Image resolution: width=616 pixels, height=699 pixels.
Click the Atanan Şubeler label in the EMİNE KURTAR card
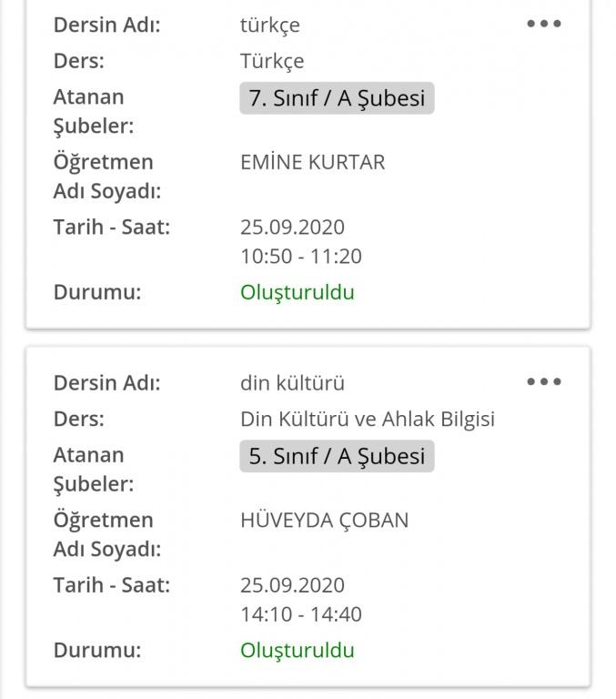click(94, 111)
